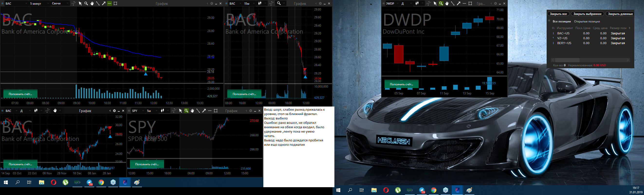644x195 pixels.
Task: Select the pointer tool in BAC 5 минут chart
Action: (x=80, y=3)
